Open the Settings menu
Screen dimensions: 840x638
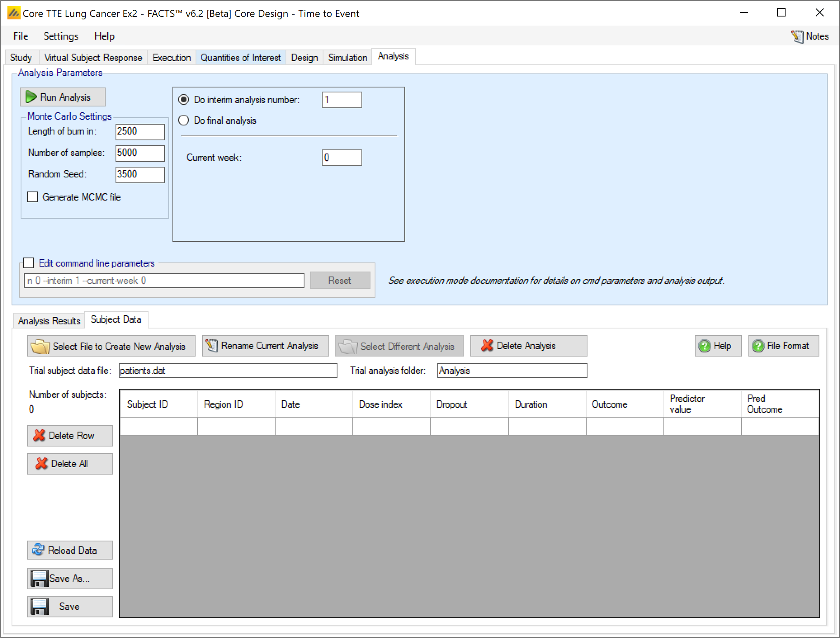click(x=61, y=36)
